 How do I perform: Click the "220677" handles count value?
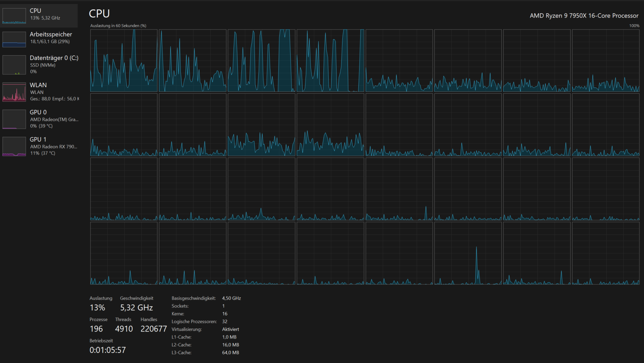[154, 329]
